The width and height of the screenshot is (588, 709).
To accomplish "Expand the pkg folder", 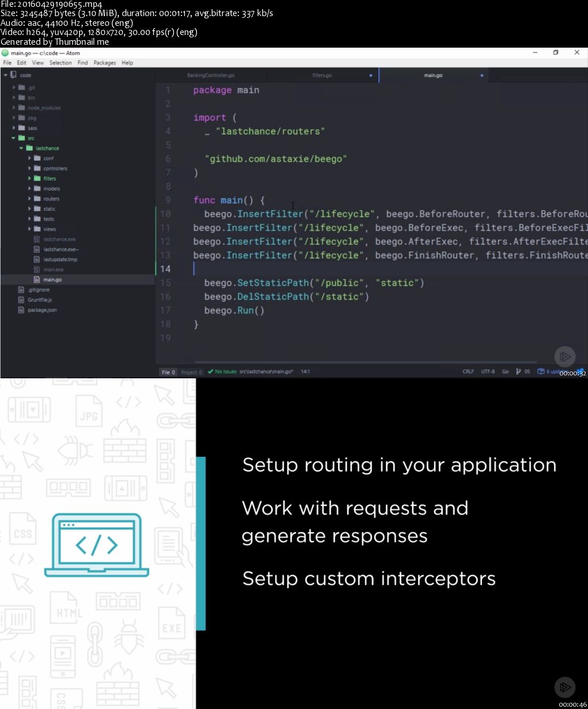I will pos(14,118).
